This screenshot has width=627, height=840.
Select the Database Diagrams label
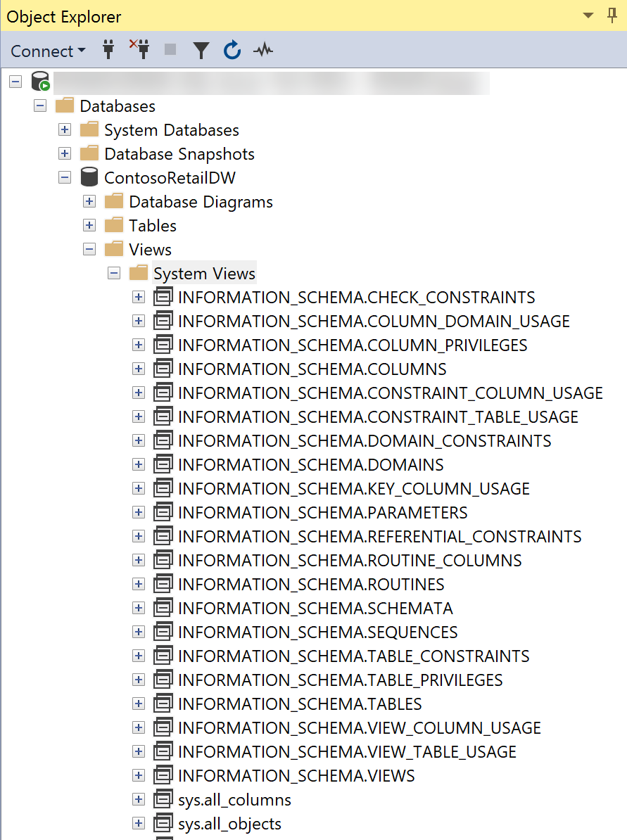pos(201,202)
